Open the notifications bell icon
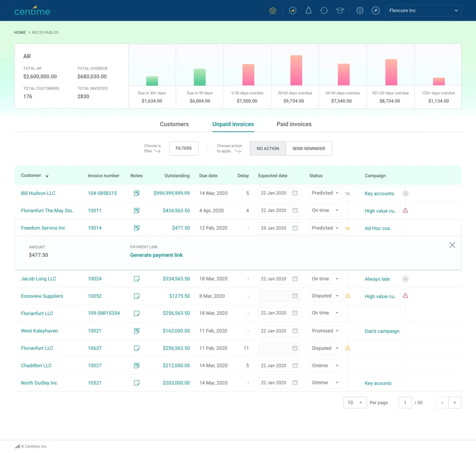The width and height of the screenshot is (476, 453). click(x=308, y=11)
